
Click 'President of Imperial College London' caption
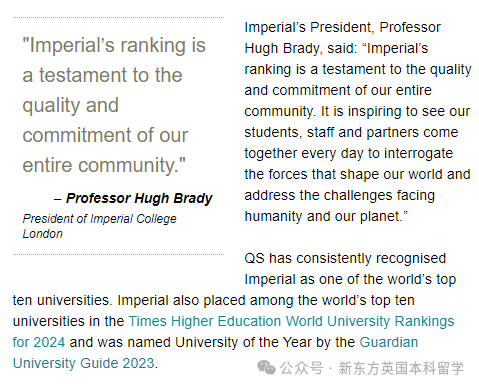tap(99, 226)
